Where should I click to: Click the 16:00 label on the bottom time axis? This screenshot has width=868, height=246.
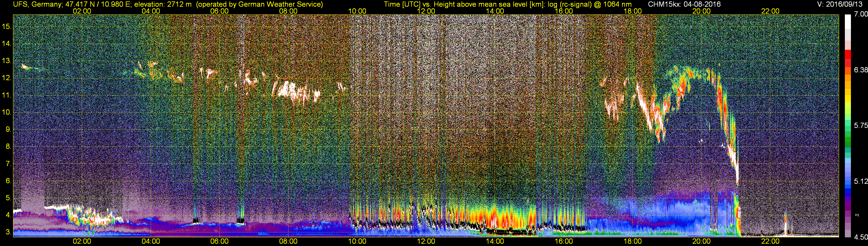coord(564,241)
